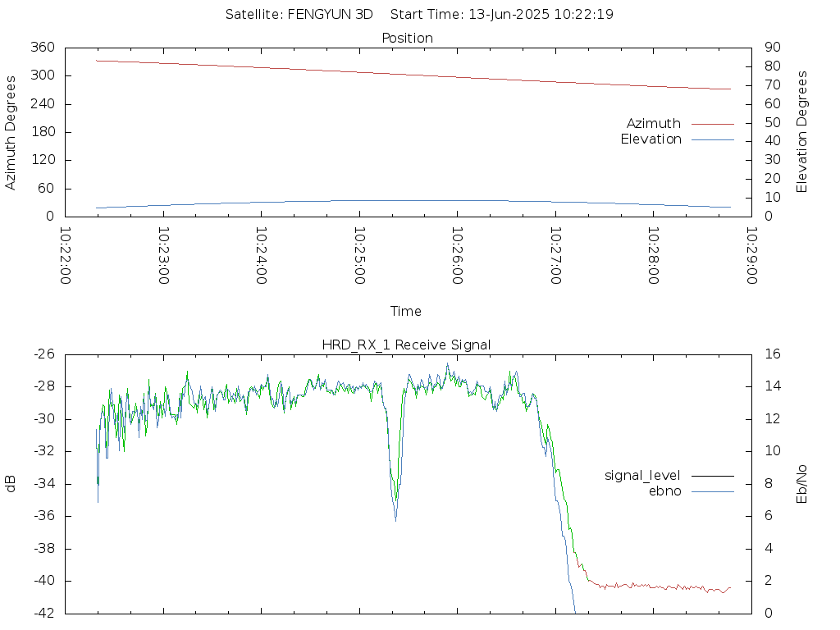Screen dimensions: 840x630
Task: Click the -42 dB axis value
Action: [x=44, y=613]
